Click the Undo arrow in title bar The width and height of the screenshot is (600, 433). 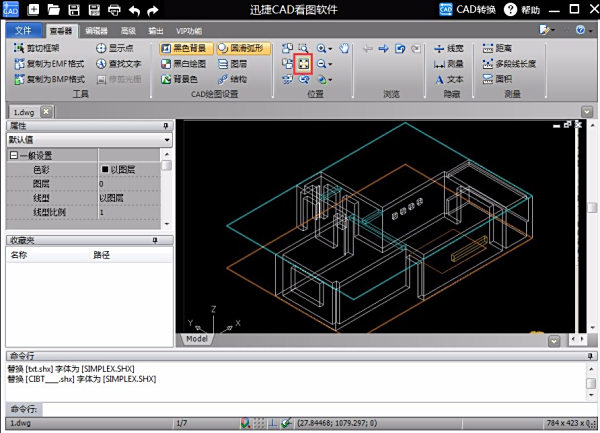[134, 10]
